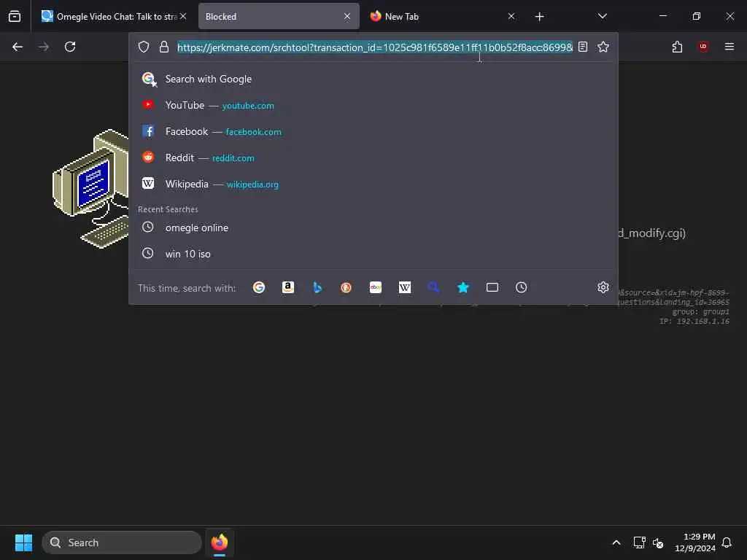Click the taskbar Search box

[x=122, y=542]
